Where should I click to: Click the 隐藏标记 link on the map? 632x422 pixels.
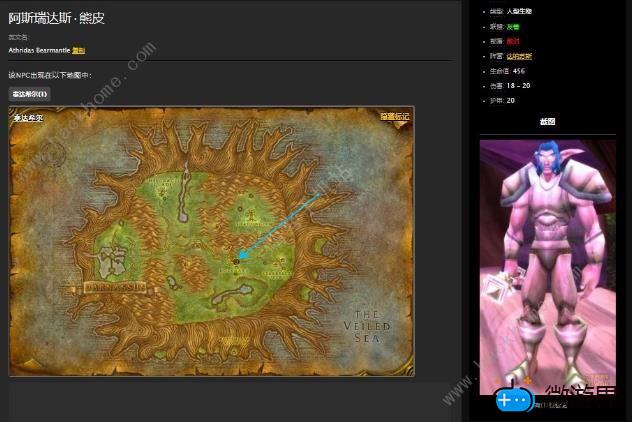coord(394,116)
